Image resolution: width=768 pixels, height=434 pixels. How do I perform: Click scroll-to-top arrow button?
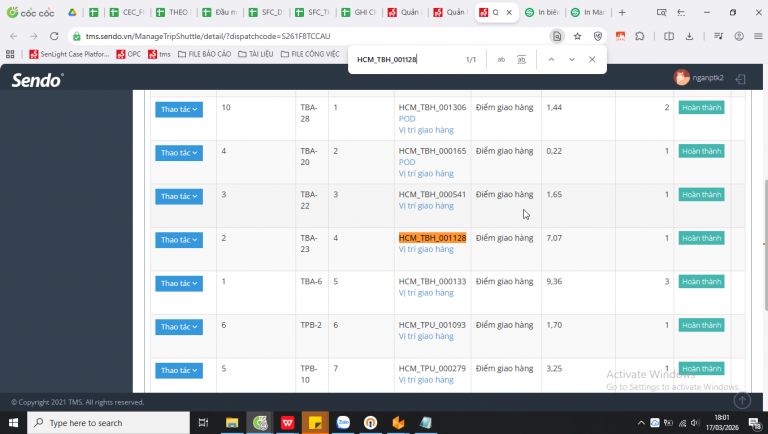coord(742,401)
